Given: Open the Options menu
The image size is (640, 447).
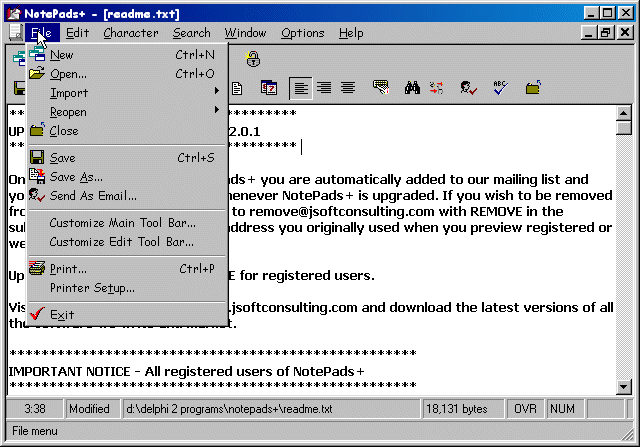Looking at the screenshot, I should pyautogui.click(x=302, y=33).
